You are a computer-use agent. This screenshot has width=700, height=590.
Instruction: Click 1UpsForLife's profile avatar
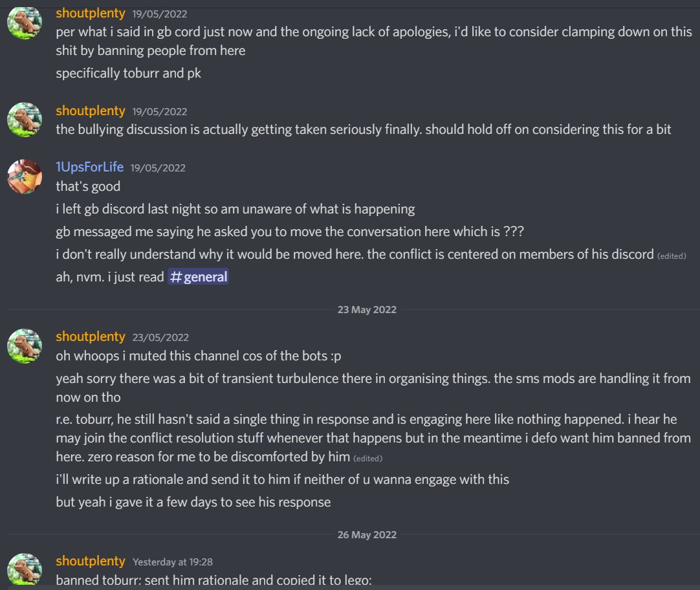pyautogui.click(x=25, y=175)
